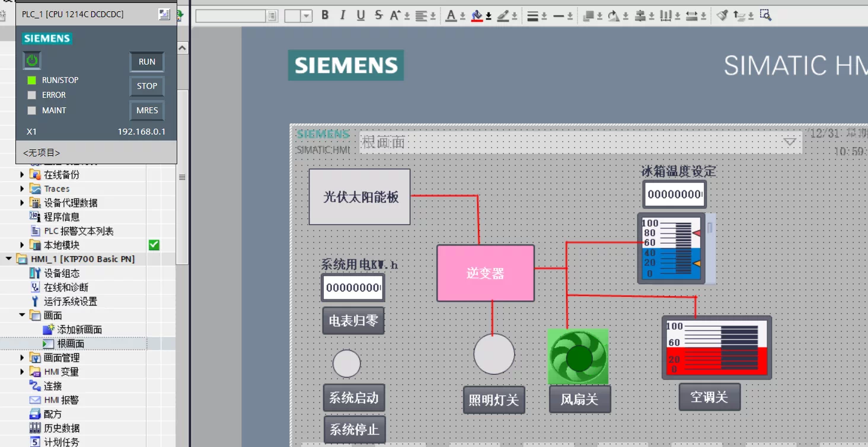Click the 系统停止 button
This screenshot has height=447, width=868.
point(355,429)
